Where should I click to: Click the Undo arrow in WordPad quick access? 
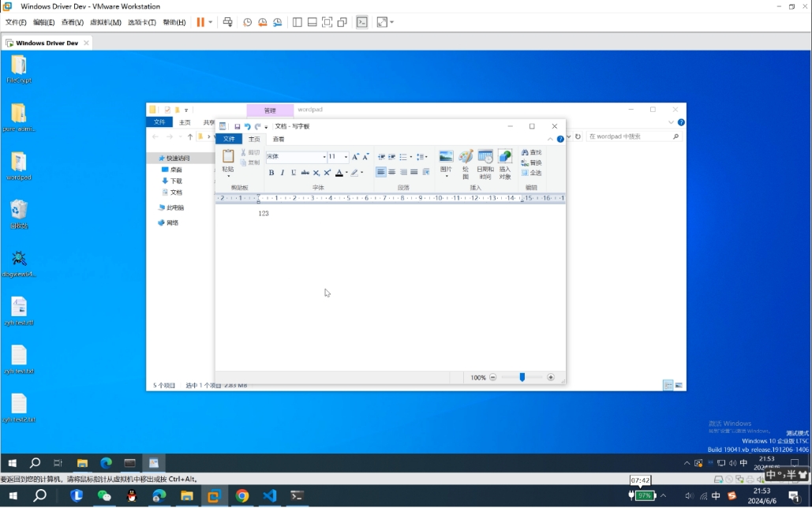click(247, 126)
